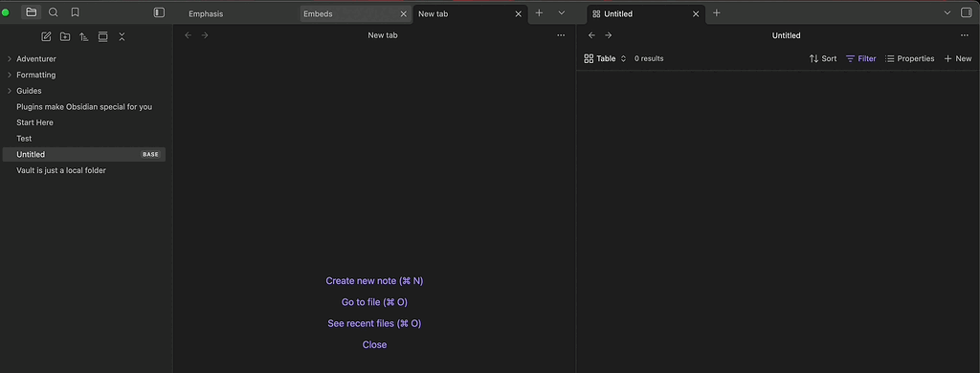Screen dimensions: 980x373
Task: Open more options in New tab pane
Action: 561,35
